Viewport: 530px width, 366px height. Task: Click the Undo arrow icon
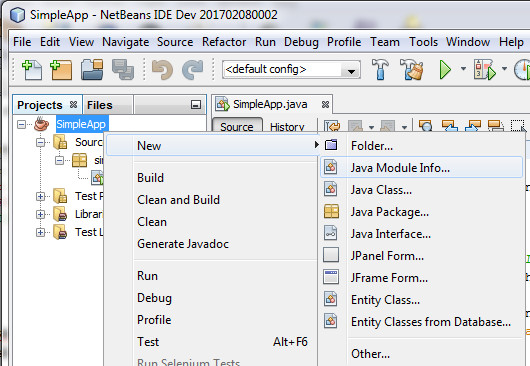pos(162,70)
